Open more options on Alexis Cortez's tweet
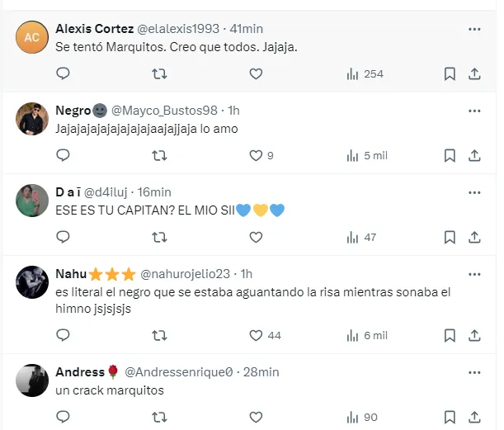Viewport: 504px width, 430px height. point(474,29)
